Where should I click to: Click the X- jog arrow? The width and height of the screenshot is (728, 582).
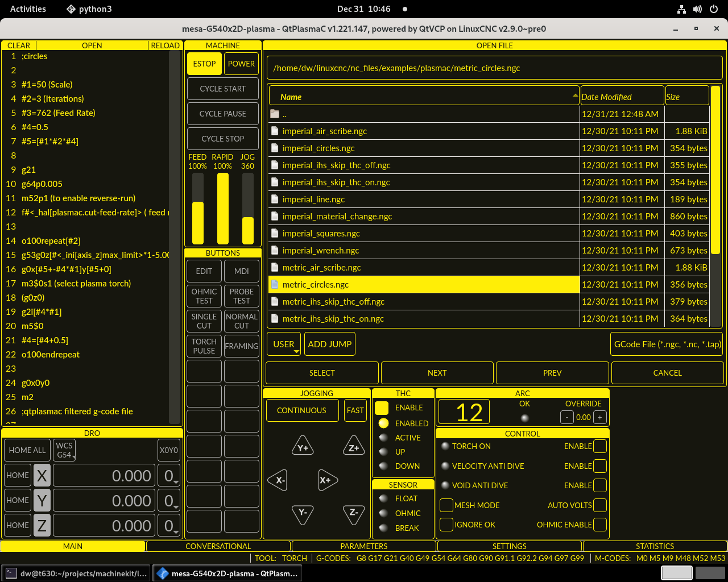[x=278, y=480]
